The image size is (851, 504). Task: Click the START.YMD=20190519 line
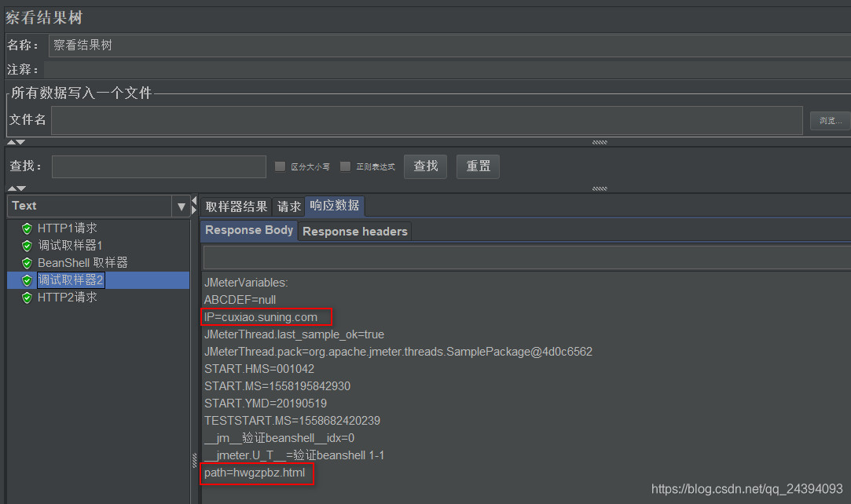(266, 404)
